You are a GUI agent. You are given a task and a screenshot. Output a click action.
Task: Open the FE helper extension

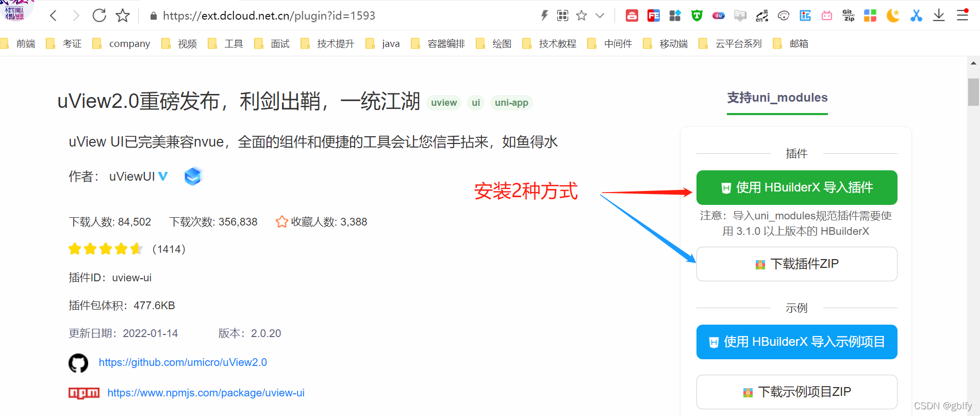click(x=654, y=15)
